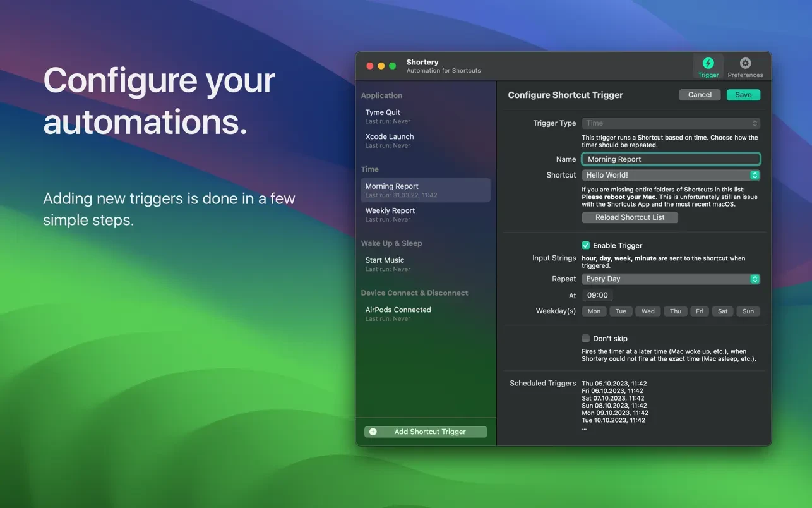Click the Trigger lightning bolt icon

click(x=708, y=63)
